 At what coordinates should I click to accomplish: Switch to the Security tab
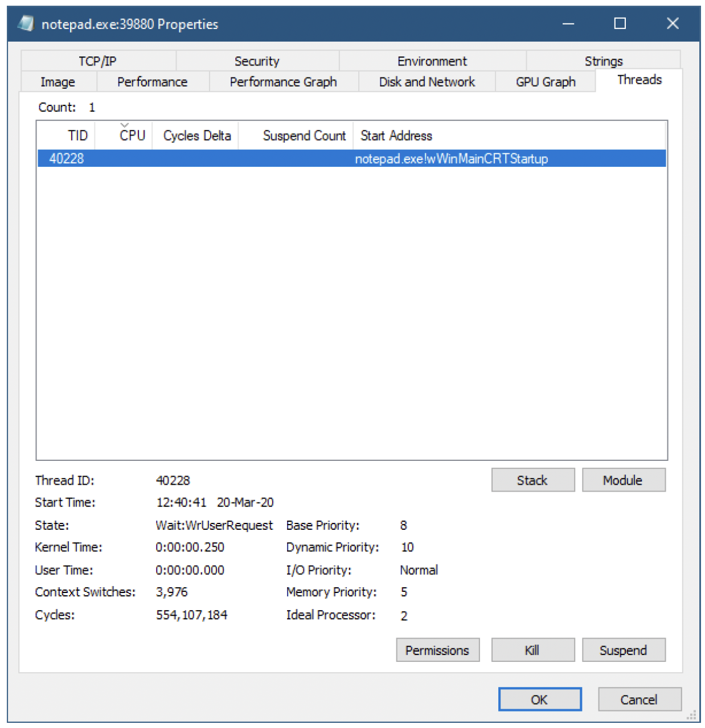(257, 61)
